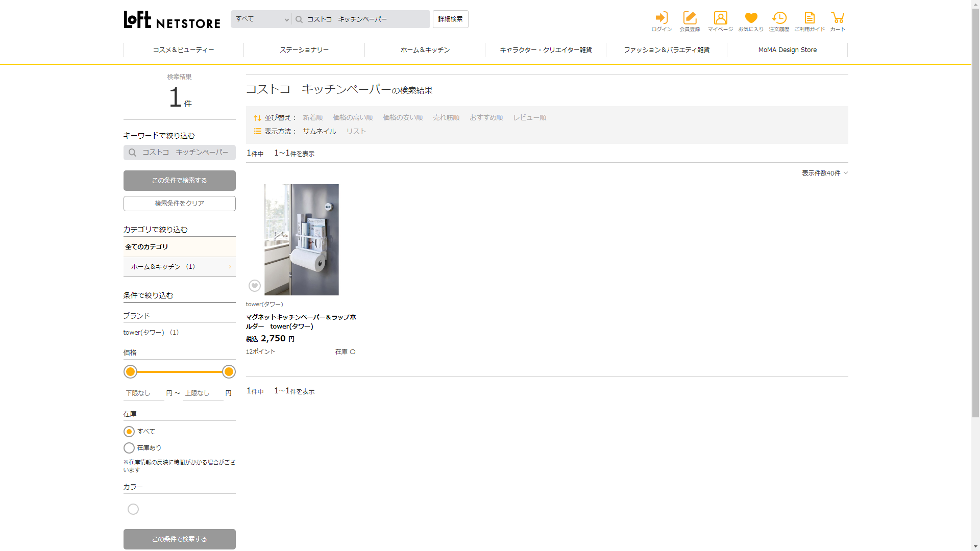The image size is (980, 551).
Task: Expand ホーム&キッチン (1) category filter
Action: point(179,267)
